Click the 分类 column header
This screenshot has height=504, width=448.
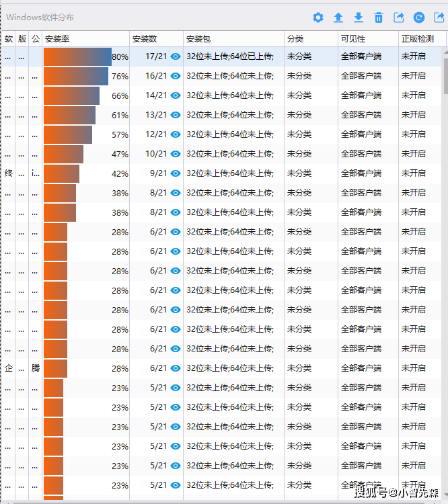[x=295, y=39]
